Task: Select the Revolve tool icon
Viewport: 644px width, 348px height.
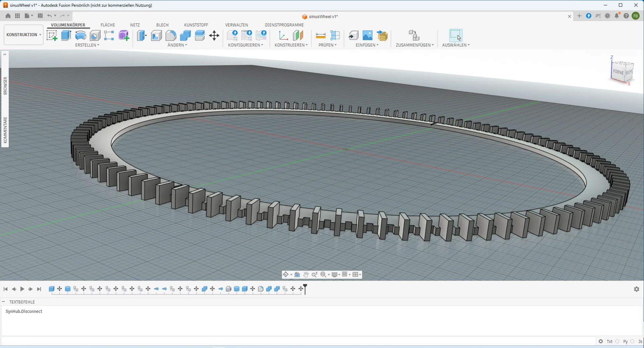Action: [x=80, y=35]
